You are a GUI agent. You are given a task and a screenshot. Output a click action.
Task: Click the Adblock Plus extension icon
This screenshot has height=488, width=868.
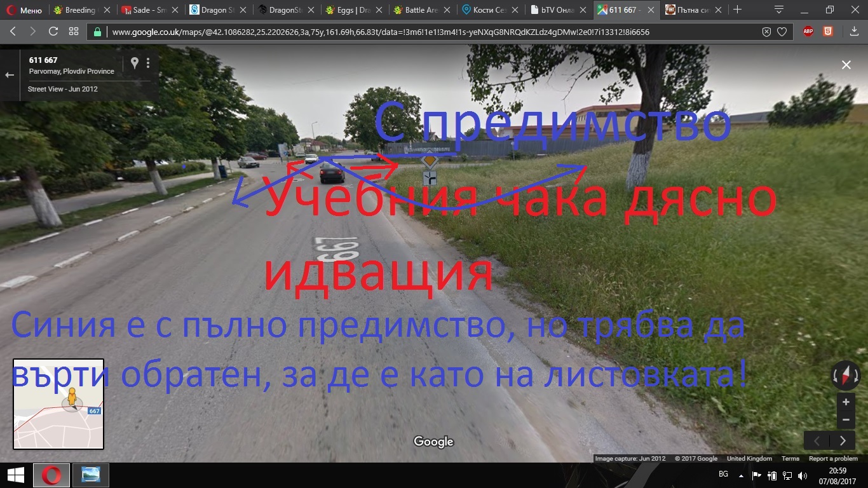[x=808, y=32]
